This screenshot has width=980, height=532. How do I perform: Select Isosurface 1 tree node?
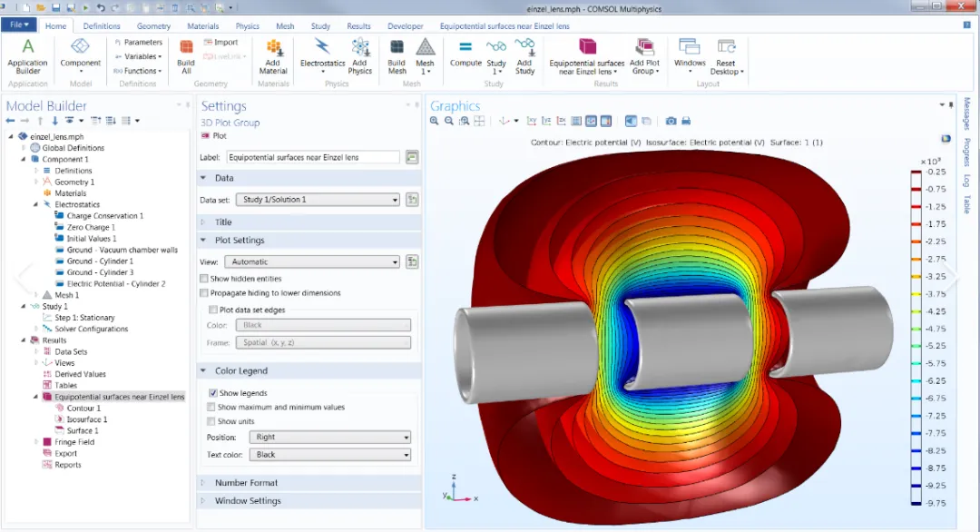tap(87, 419)
